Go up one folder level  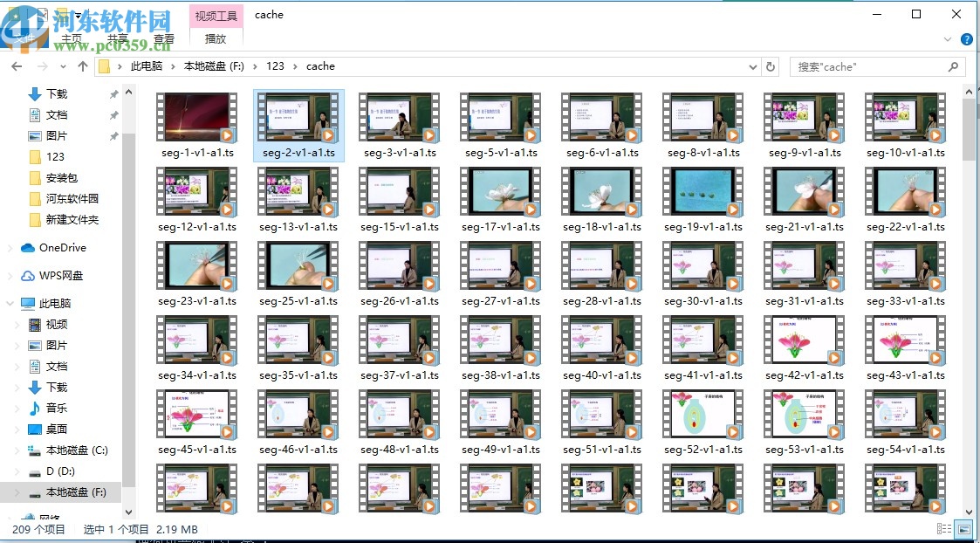pos(83,66)
